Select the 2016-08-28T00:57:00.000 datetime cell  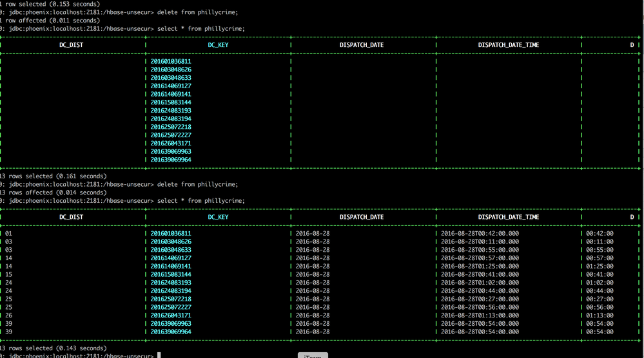pos(480,258)
